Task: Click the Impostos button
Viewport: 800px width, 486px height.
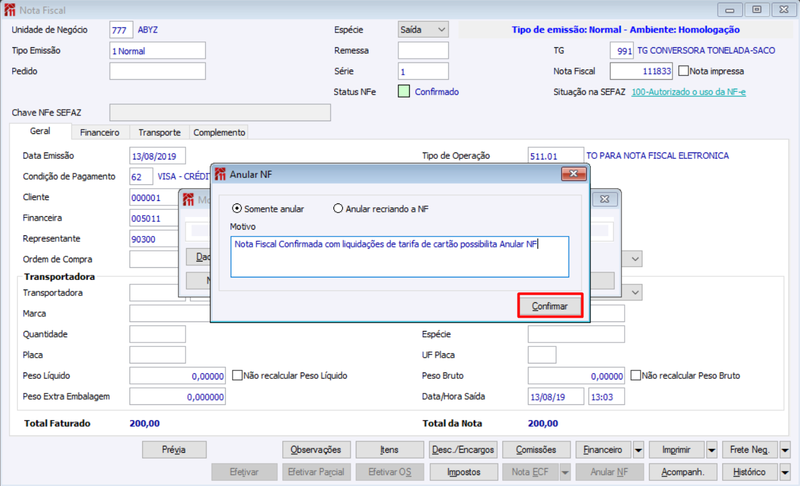Action: [x=464, y=472]
